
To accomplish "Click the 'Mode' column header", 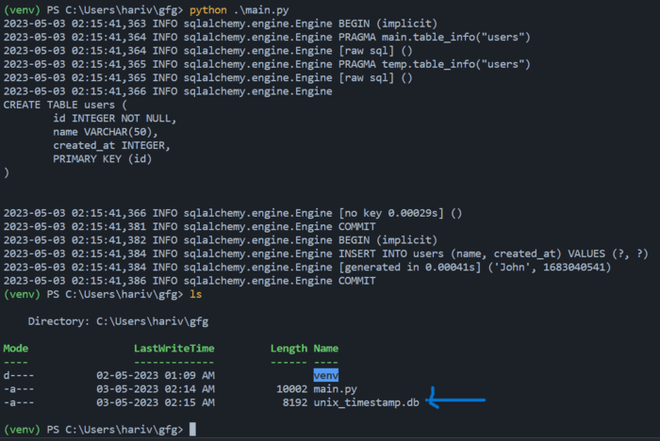I will tap(16, 348).
